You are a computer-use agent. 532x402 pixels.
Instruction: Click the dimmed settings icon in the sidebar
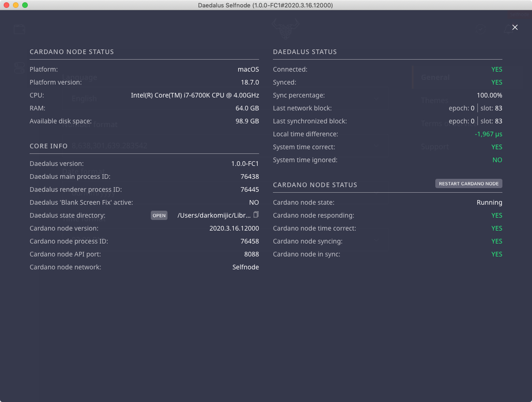(x=19, y=68)
